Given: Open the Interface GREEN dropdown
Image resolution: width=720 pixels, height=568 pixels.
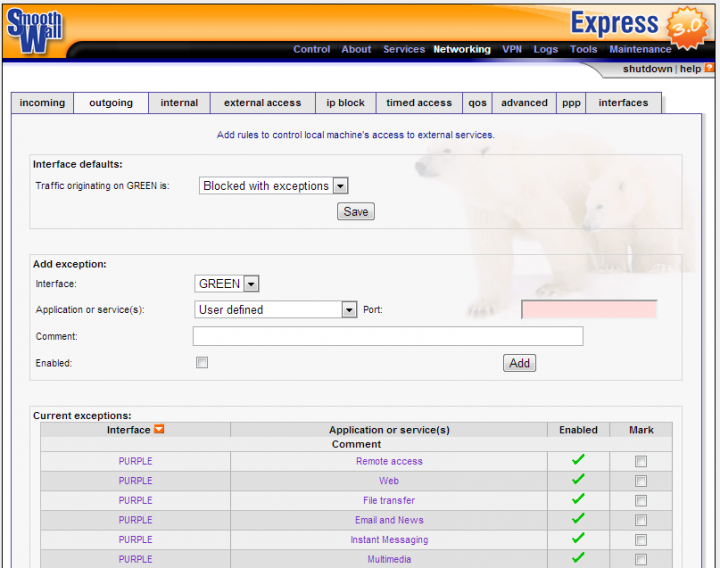Looking at the screenshot, I should pyautogui.click(x=227, y=284).
